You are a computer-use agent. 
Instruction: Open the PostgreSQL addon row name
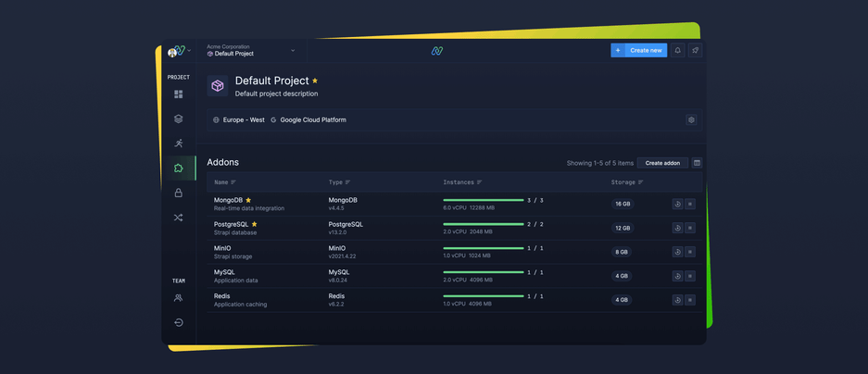coord(232,224)
